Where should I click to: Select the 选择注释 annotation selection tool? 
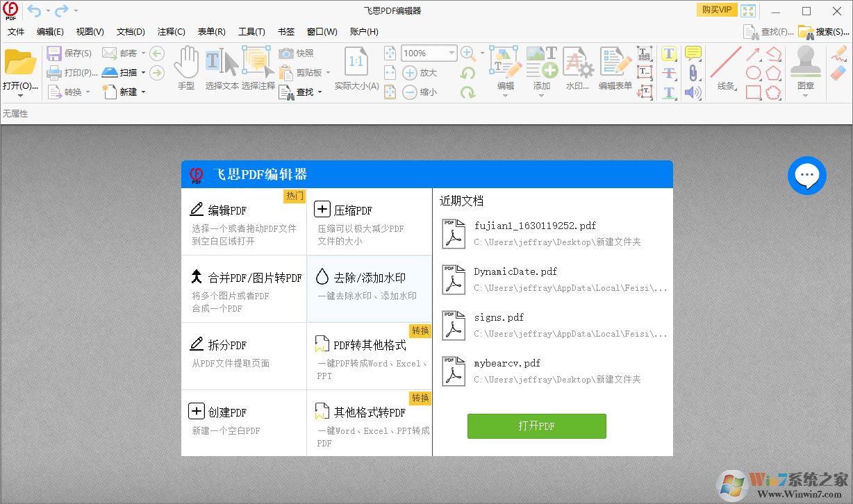[x=258, y=66]
